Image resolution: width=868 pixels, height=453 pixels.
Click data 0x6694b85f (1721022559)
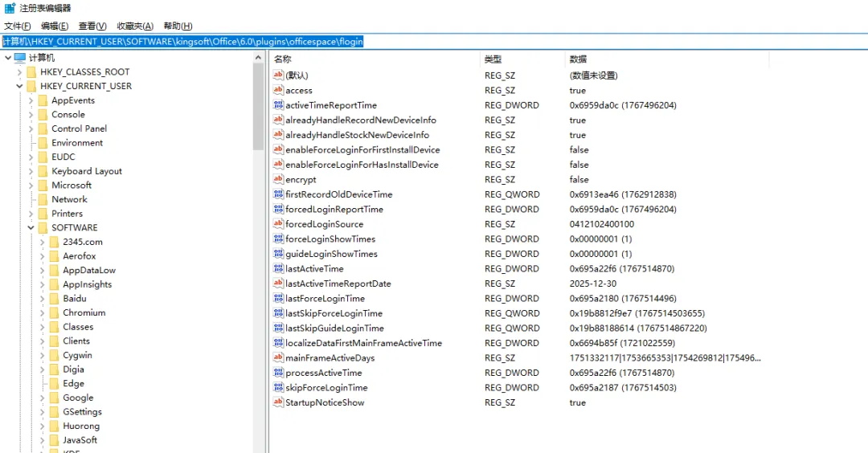coord(622,343)
